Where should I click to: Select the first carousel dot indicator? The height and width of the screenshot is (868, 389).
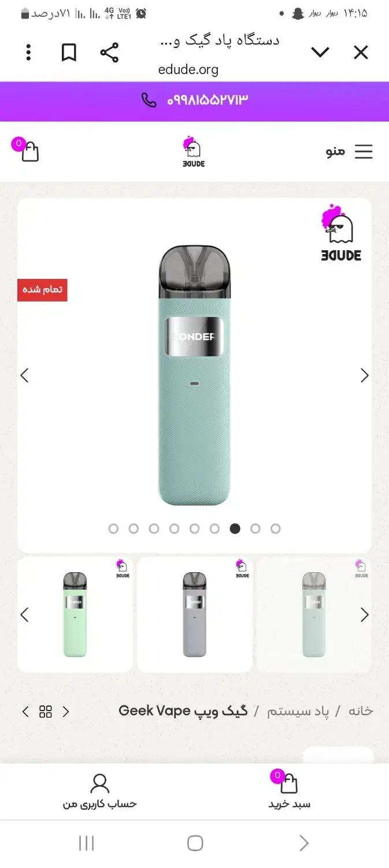click(113, 528)
